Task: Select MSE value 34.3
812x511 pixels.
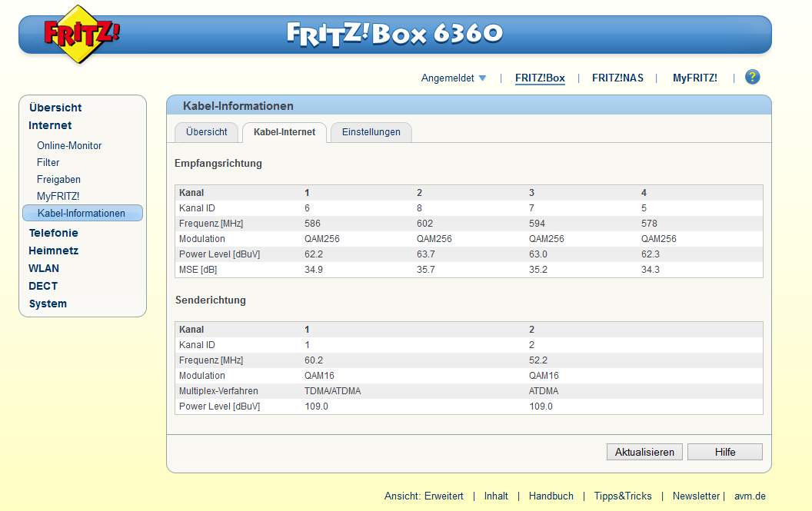Action: point(651,270)
